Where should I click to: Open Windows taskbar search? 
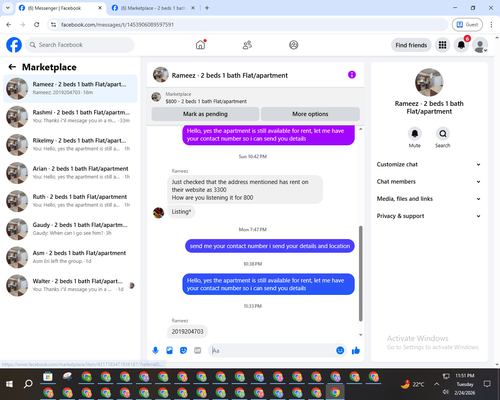pyautogui.click(x=28, y=384)
